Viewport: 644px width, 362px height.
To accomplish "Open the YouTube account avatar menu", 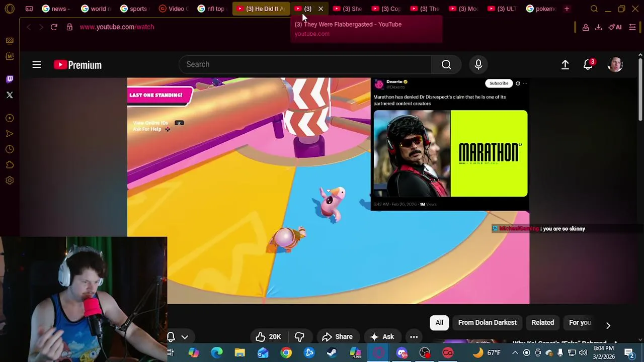I will [x=615, y=64].
